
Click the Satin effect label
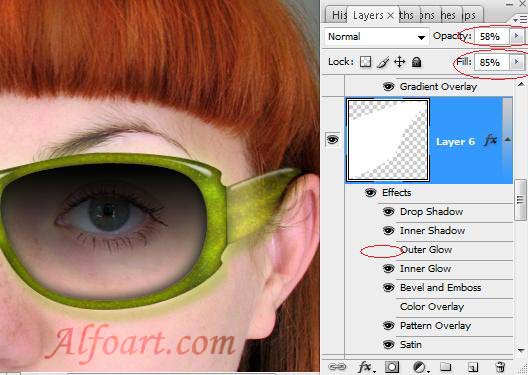click(411, 344)
